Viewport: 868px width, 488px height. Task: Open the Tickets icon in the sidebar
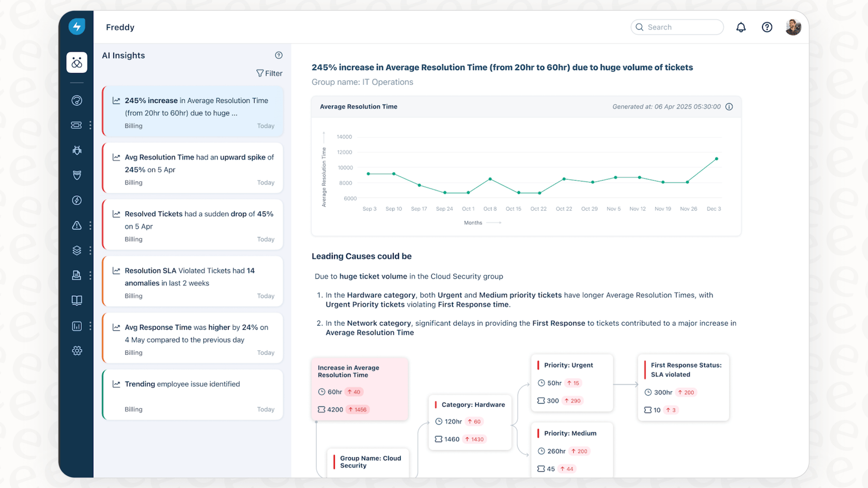76,125
